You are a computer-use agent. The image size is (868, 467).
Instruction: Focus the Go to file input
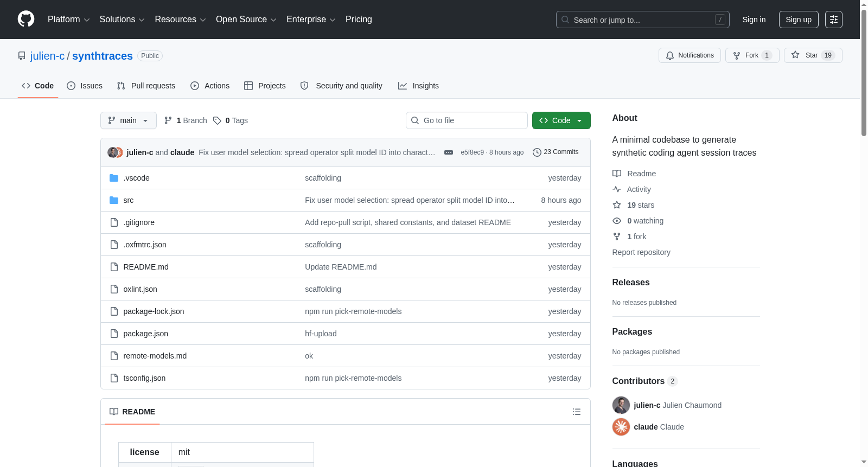pos(467,120)
